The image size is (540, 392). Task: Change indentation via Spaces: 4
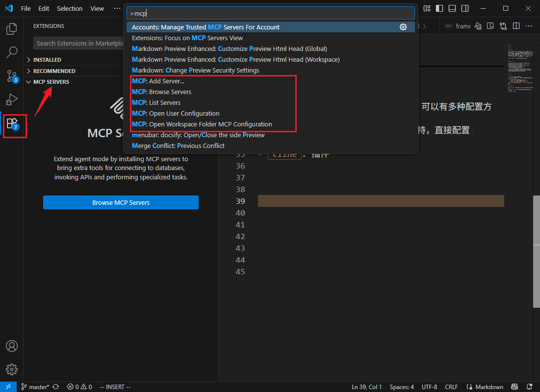pos(402,387)
